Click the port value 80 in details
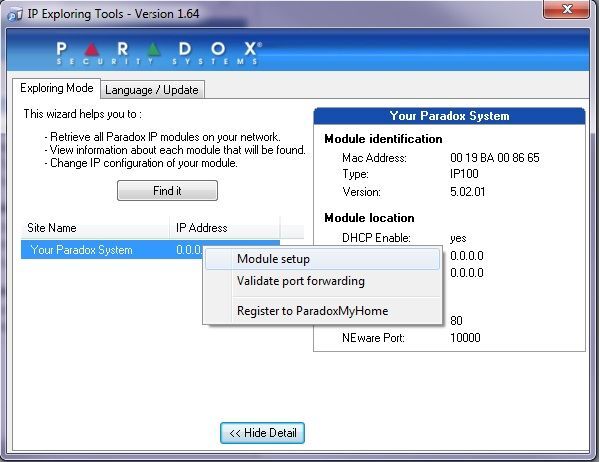The image size is (600, 462). point(458,321)
